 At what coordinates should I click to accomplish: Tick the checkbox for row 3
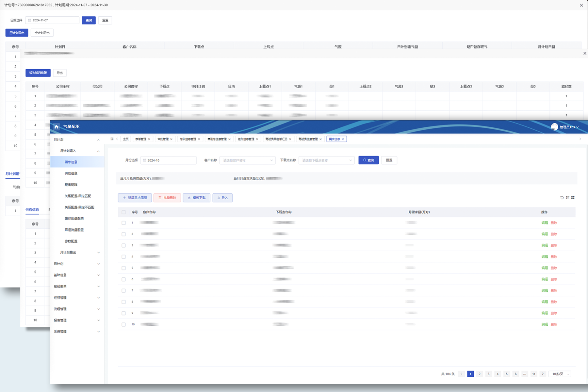click(123, 245)
